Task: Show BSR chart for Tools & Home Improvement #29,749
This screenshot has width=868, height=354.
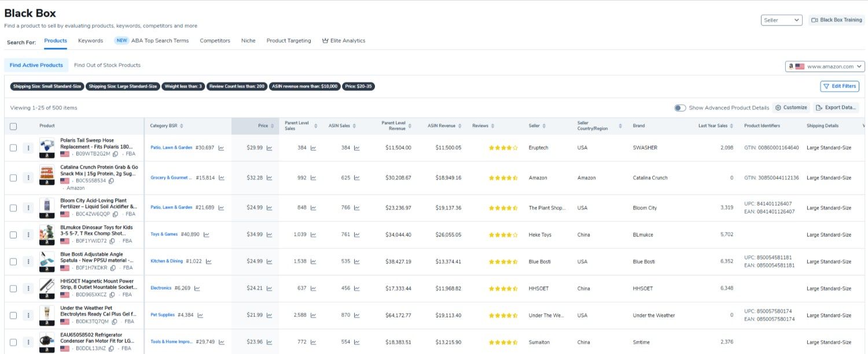Action: tap(221, 342)
